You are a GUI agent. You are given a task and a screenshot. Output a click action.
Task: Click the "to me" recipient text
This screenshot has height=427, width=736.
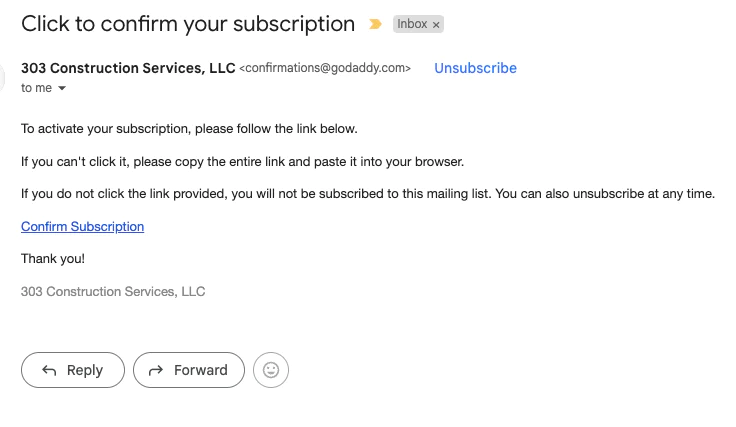point(36,88)
